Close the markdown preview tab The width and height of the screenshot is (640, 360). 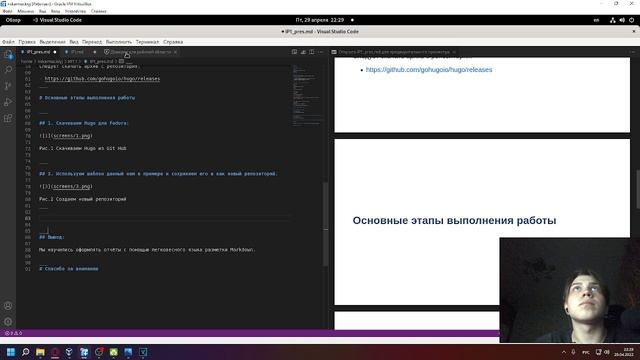tap(454, 52)
